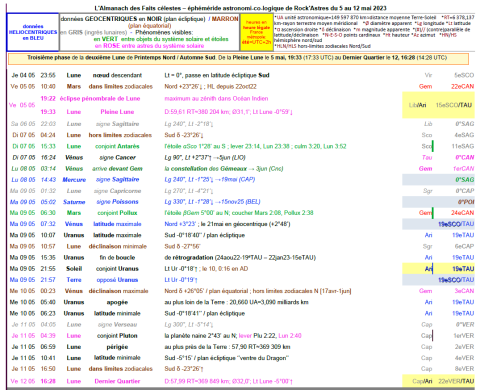The image size is (480, 390).
Task: Select 'hors limites zodiacales' event
Action: click(120, 135)
